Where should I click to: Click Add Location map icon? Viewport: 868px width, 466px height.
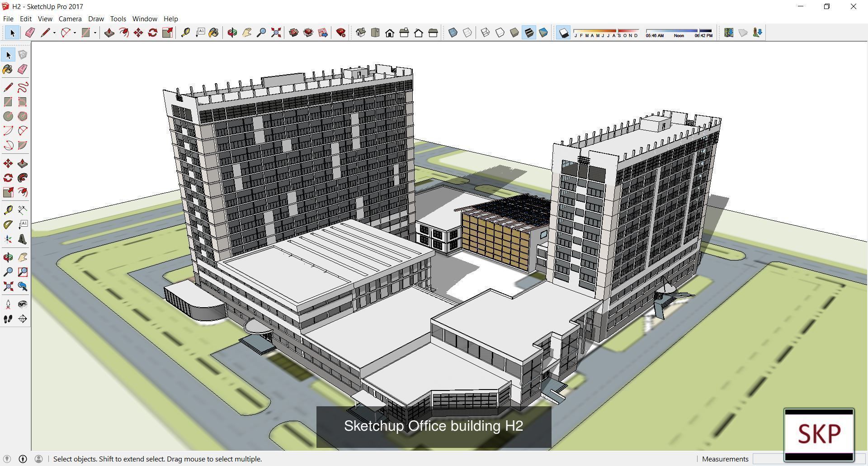coord(728,33)
